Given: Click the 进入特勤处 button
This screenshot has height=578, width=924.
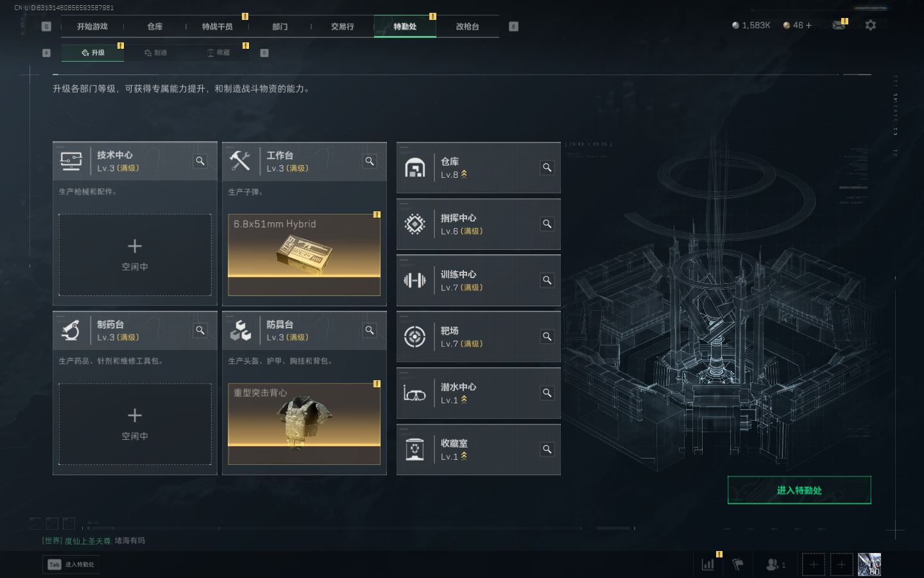Looking at the screenshot, I should [x=800, y=490].
